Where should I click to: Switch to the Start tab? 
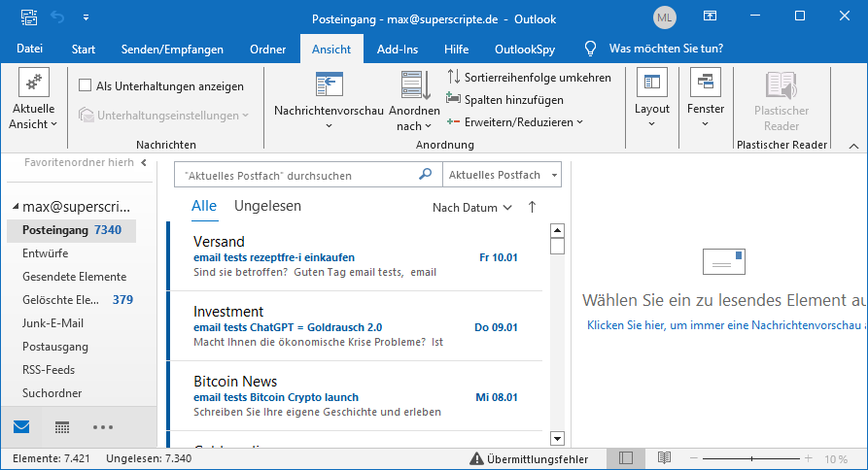click(83, 50)
